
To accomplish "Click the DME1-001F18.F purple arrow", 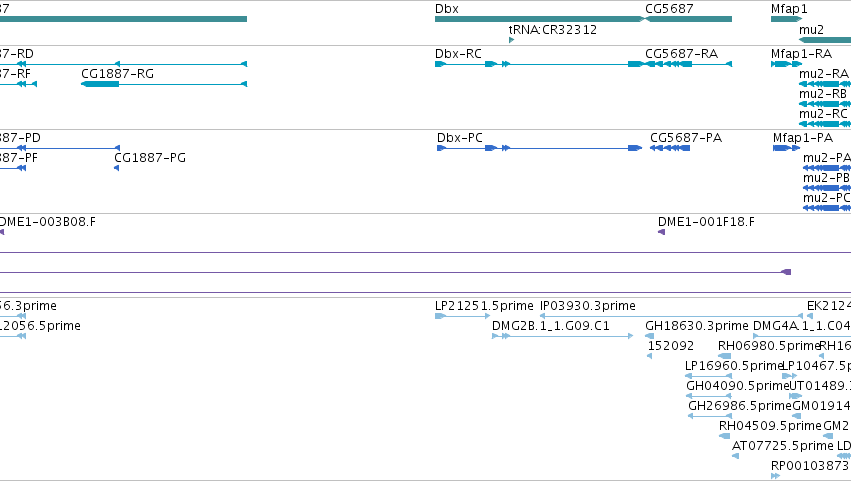I will pyautogui.click(x=662, y=232).
